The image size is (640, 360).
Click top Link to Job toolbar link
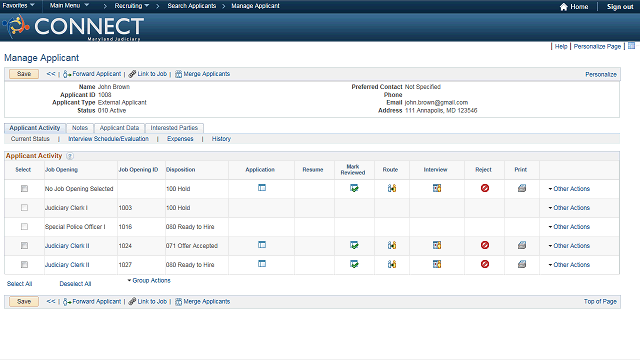[x=148, y=74]
